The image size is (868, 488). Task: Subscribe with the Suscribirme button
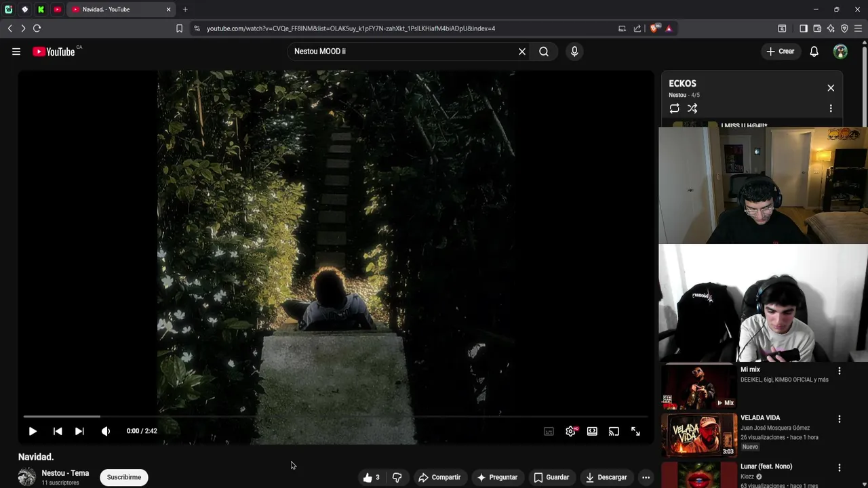coord(124,477)
